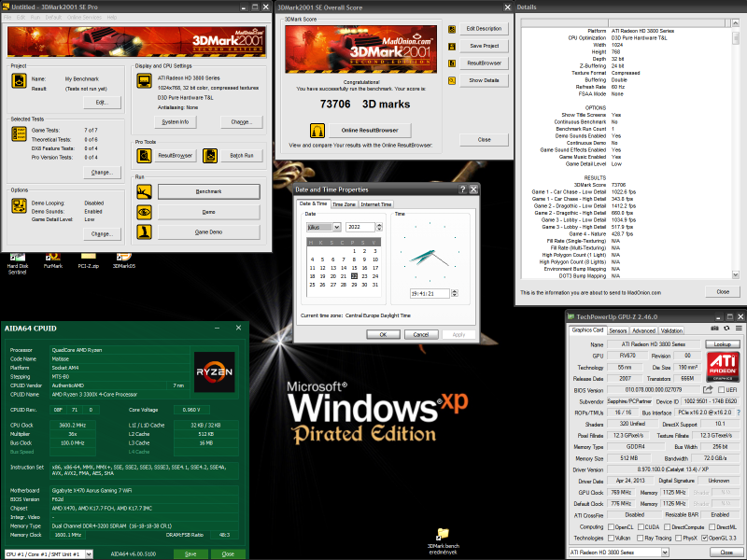Click the Game Demo joystick icon
Viewport: 747px width, 560px height.
[144, 231]
